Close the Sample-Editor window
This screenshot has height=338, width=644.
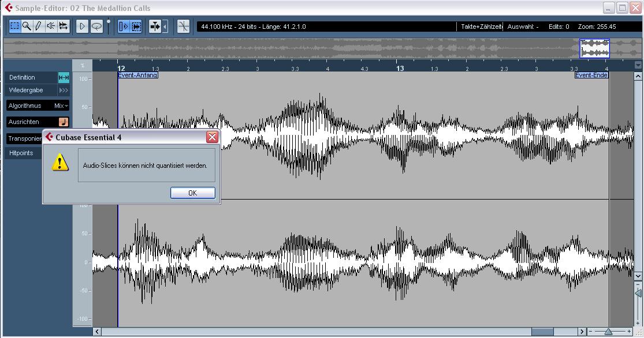point(635,8)
